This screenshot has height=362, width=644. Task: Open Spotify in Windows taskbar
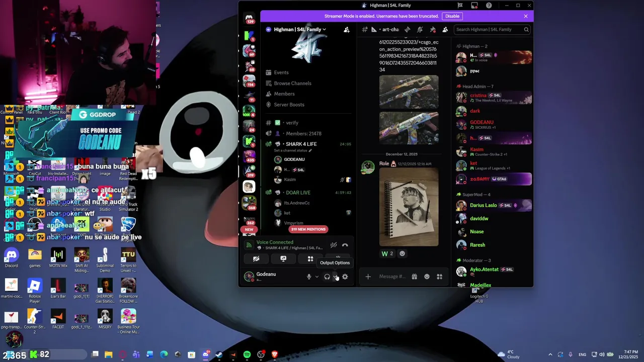(247, 354)
